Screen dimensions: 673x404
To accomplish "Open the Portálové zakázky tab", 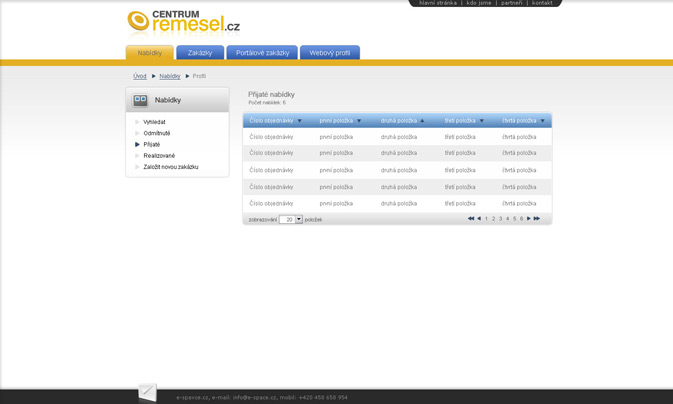I will [262, 53].
